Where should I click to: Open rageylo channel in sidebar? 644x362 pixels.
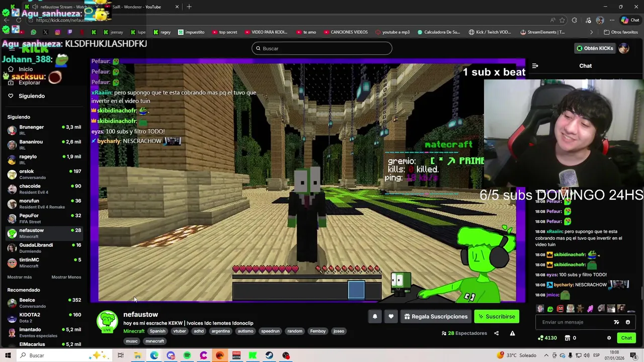coord(44,159)
